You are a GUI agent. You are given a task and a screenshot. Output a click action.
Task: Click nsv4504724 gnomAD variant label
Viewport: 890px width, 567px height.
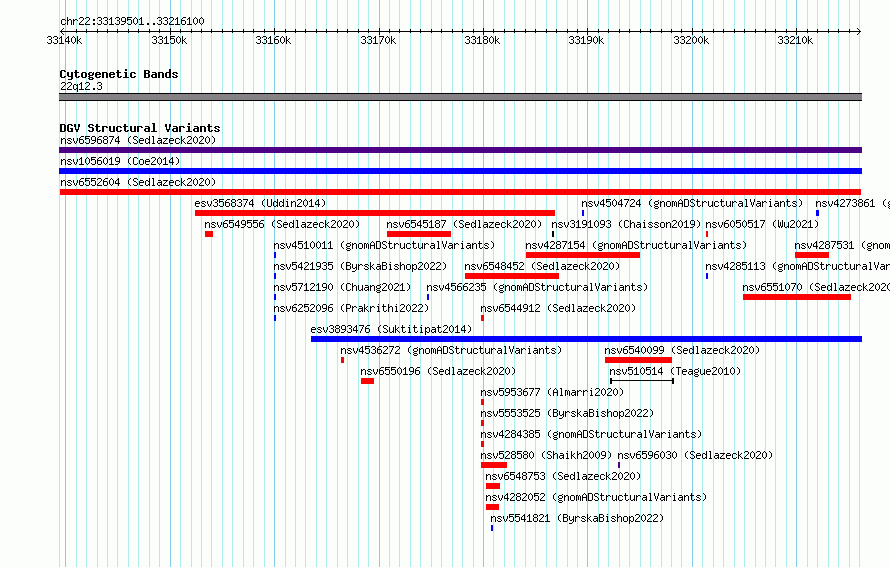[692, 203]
